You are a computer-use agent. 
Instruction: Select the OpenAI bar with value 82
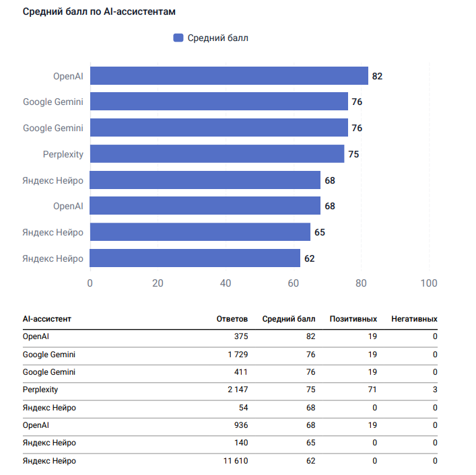pyautogui.click(x=229, y=76)
